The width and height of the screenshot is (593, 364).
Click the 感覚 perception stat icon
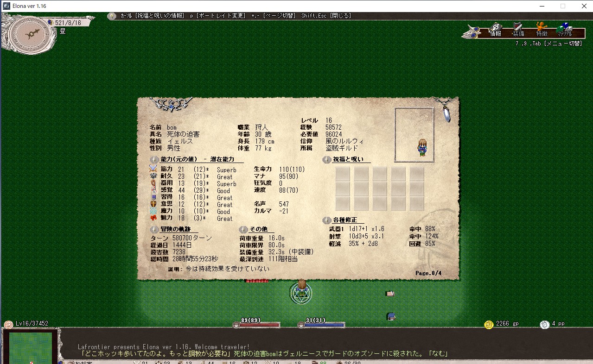click(x=153, y=190)
